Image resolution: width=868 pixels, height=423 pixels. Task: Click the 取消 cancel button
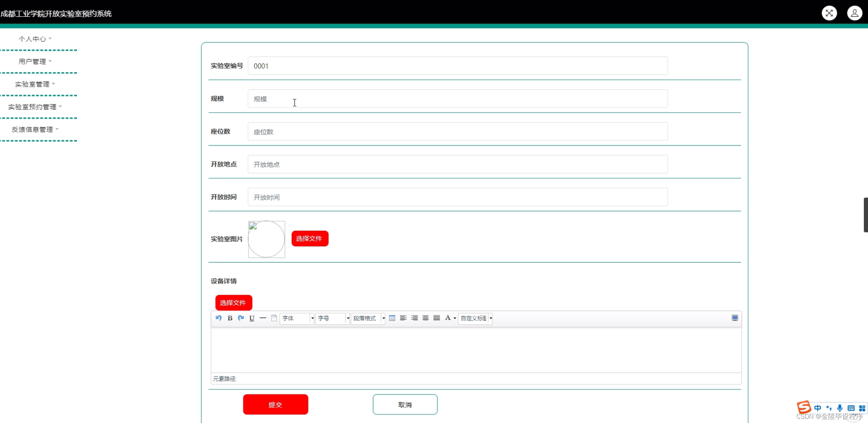coord(405,404)
